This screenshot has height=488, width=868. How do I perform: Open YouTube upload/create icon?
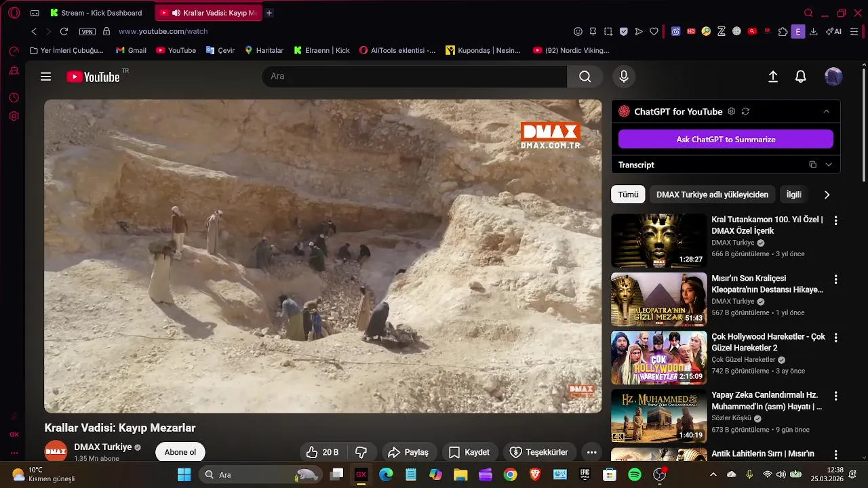(x=773, y=77)
